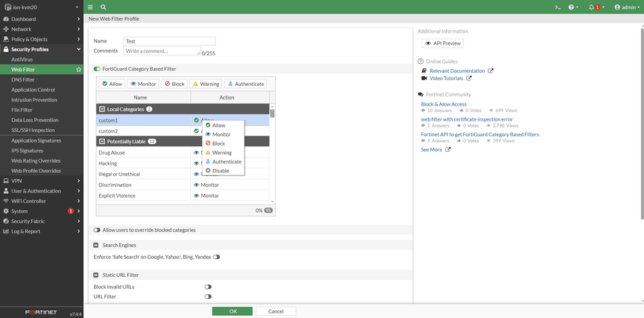This screenshot has height=318, width=644.
Task: Enable the URL Filter switch
Action: [x=208, y=296]
